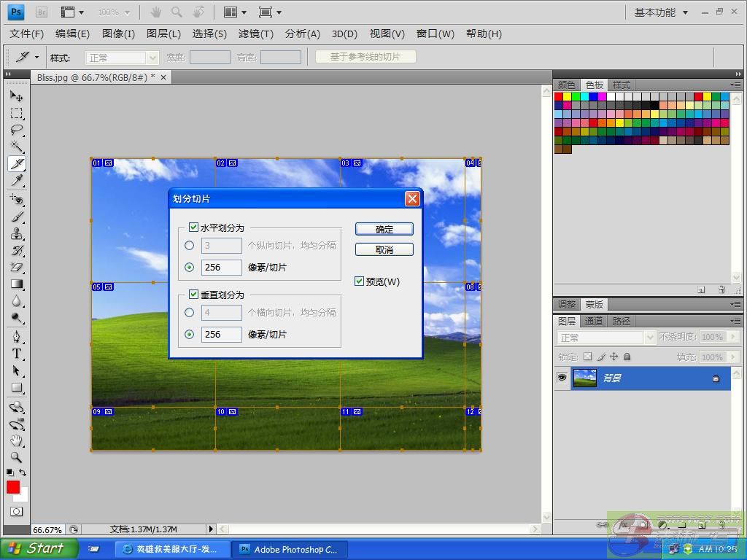Click the Adobe Photoshop taskbar button
Image resolution: width=747 pixels, height=560 pixels.
290,549
